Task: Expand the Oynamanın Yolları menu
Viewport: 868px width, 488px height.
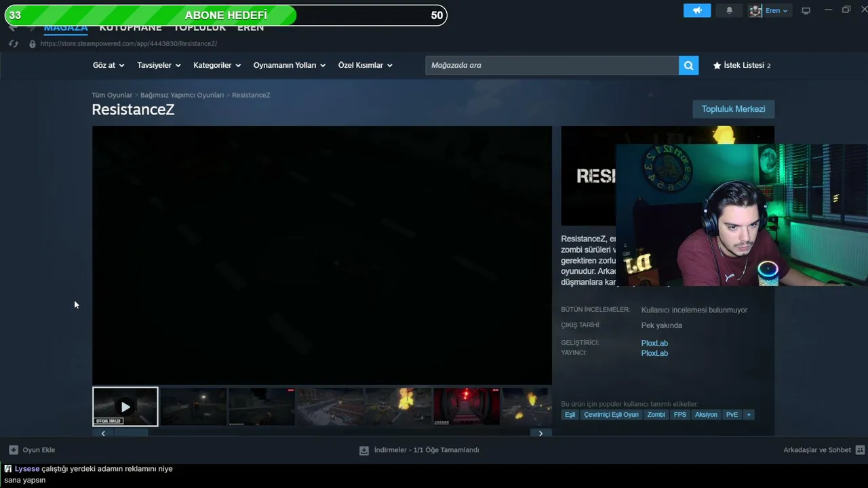Action: 290,65
